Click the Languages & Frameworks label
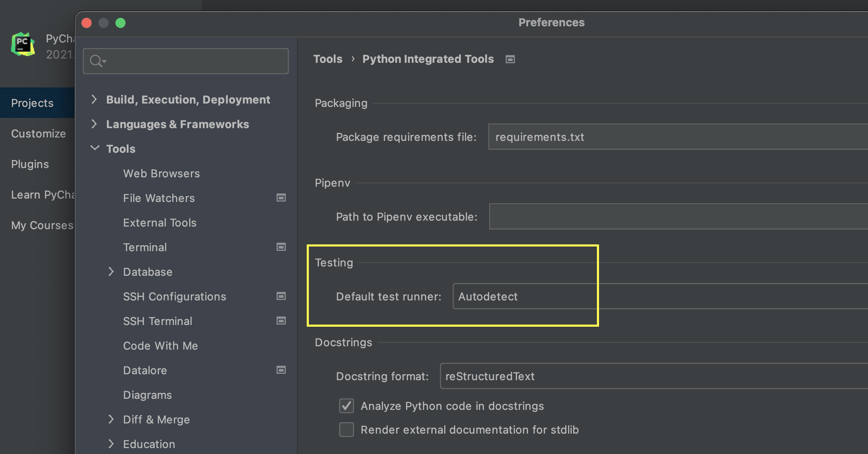868x454 pixels. point(177,124)
